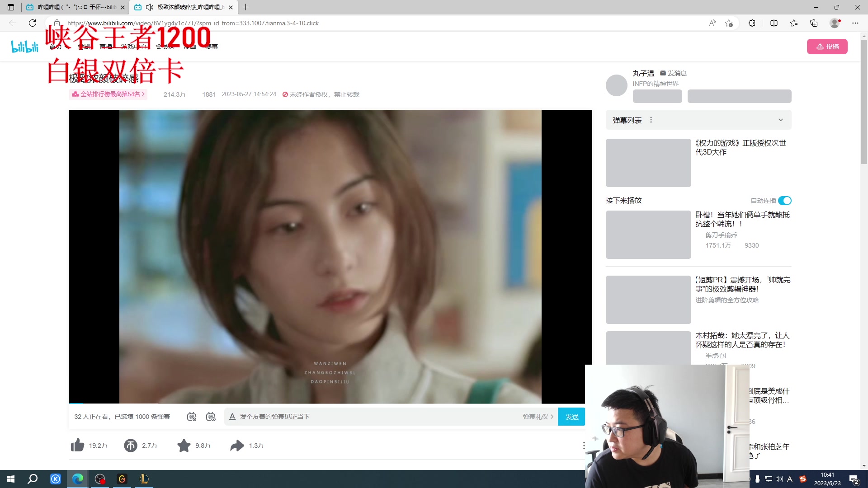Image resolution: width=868 pixels, height=488 pixels.
Task: Open the 木村拓哉：她太漂亮了 video title
Action: (742, 340)
